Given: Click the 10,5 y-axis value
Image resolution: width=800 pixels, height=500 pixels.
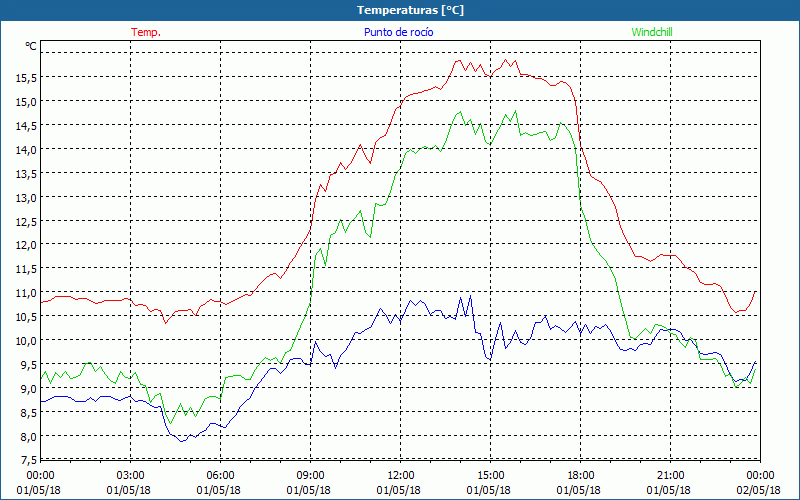Looking at the screenshot, I should (x=26, y=317).
